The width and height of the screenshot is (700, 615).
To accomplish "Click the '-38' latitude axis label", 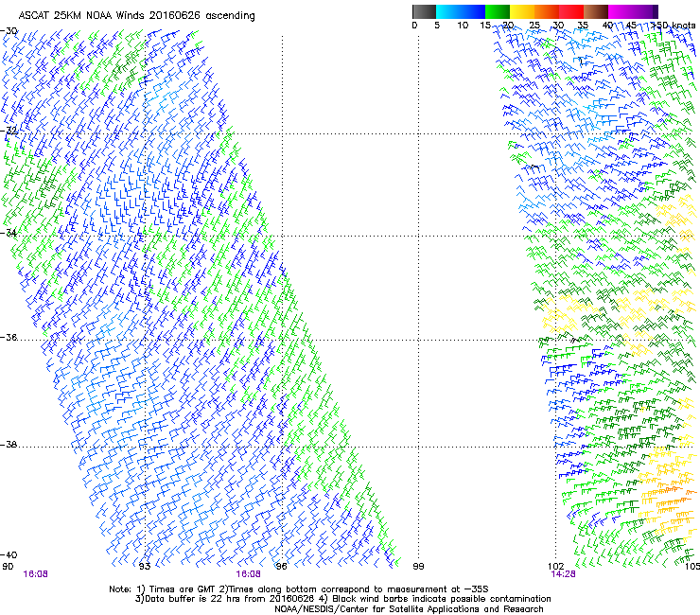I will pyautogui.click(x=9, y=445).
